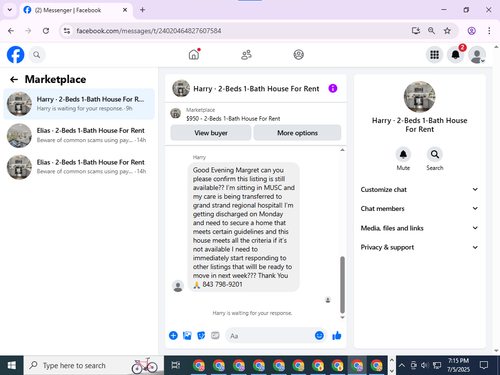500x375 pixels.
Task: Click the chat vertical scrollbar thumb
Action: pyautogui.click(x=342, y=284)
